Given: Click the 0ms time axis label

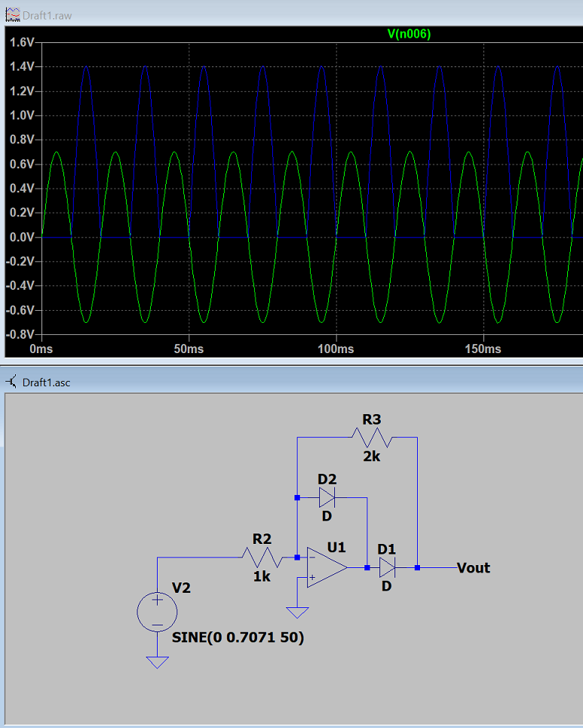Looking at the screenshot, I should [x=41, y=349].
